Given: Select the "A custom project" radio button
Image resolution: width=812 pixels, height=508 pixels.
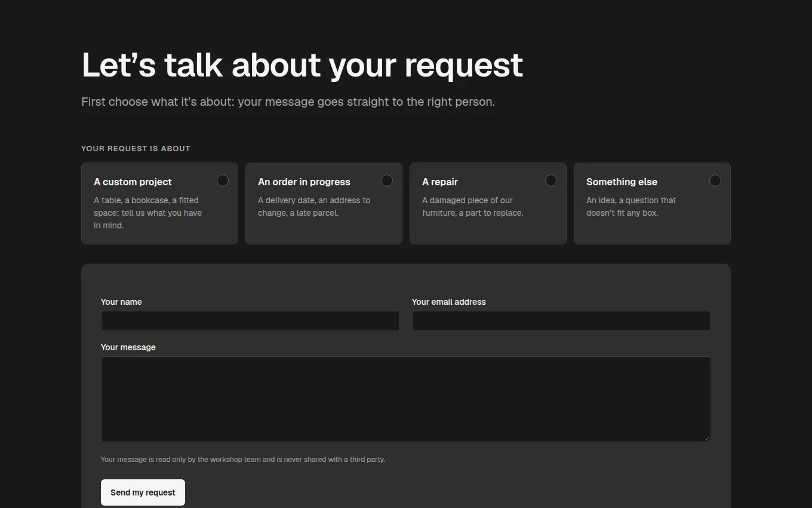Looking at the screenshot, I should (222, 180).
